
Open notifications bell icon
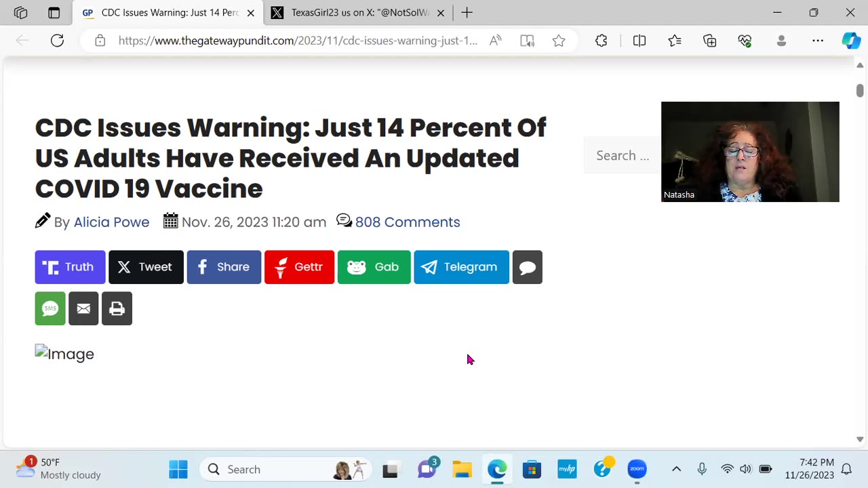(846, 469)
